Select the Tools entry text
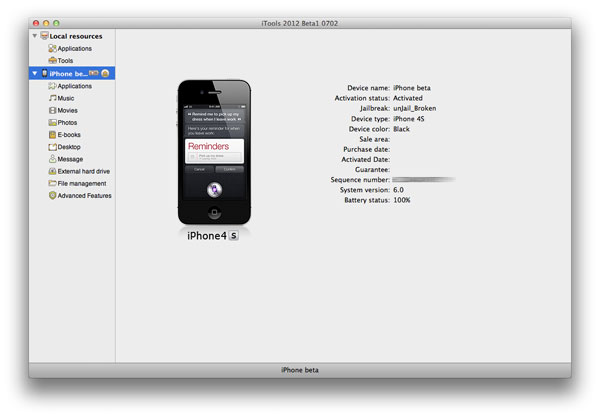This screenshot has width=600, height=418. click(x=65, y=60)
